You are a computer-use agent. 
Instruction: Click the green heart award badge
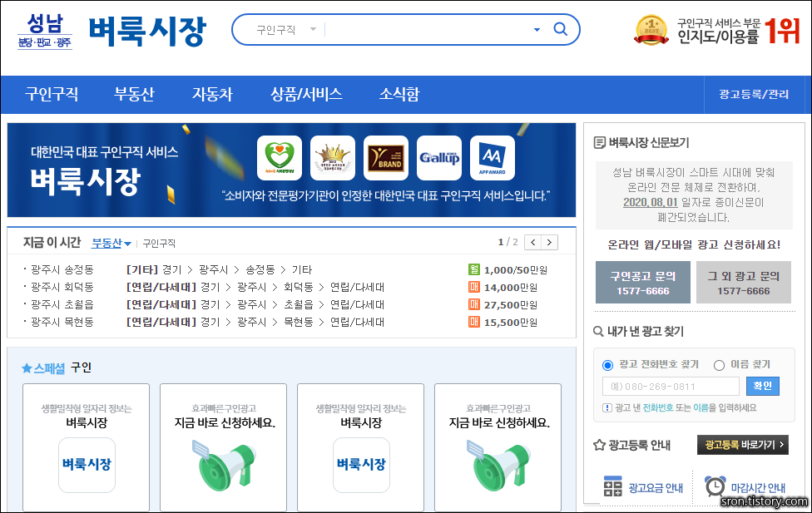pos(280,158)
